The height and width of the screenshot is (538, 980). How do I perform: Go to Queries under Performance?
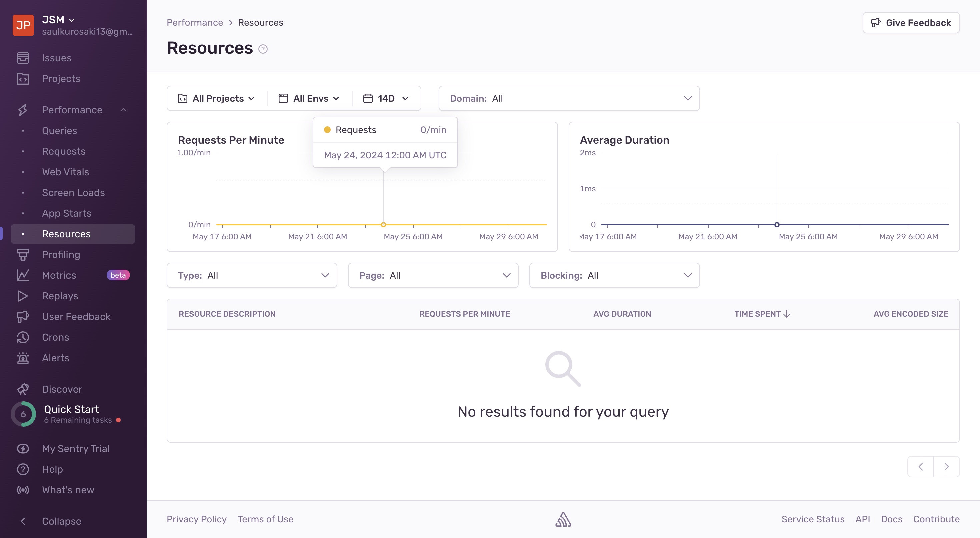(59, 131)
